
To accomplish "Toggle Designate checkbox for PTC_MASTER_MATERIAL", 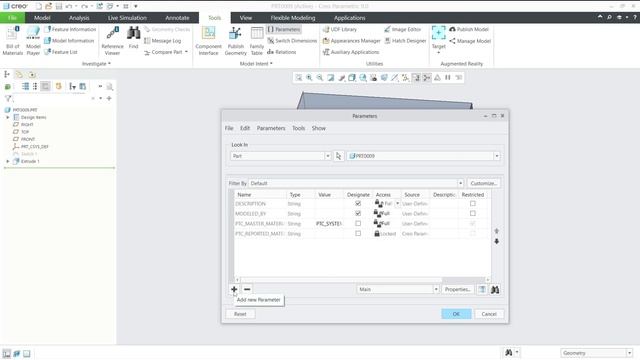I will pos(358,224).
